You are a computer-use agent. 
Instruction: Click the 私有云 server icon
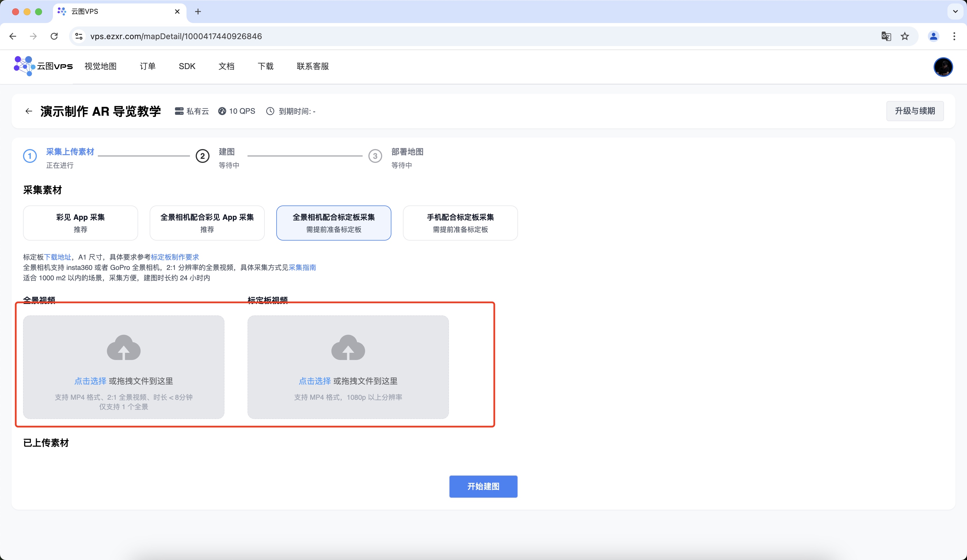179,111
